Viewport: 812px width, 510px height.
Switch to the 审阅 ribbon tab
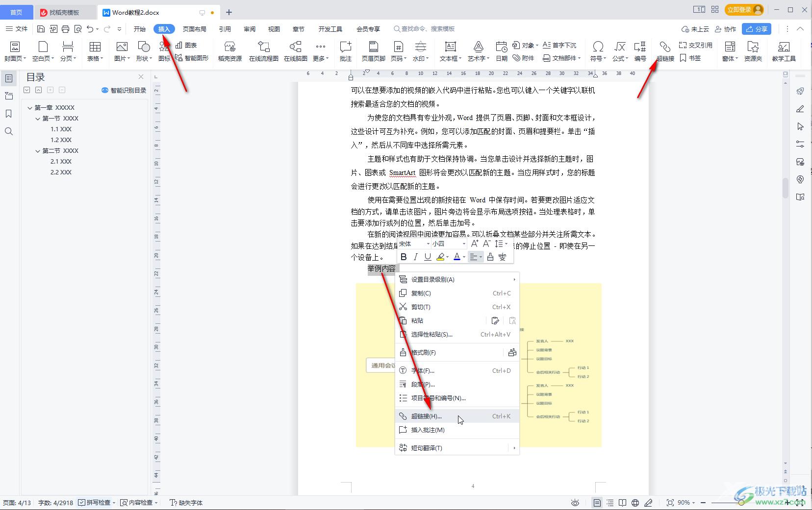click(250, 29)
